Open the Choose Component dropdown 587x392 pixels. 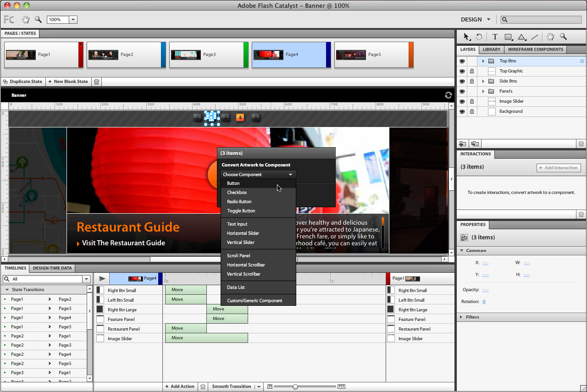tap(258, 174)
